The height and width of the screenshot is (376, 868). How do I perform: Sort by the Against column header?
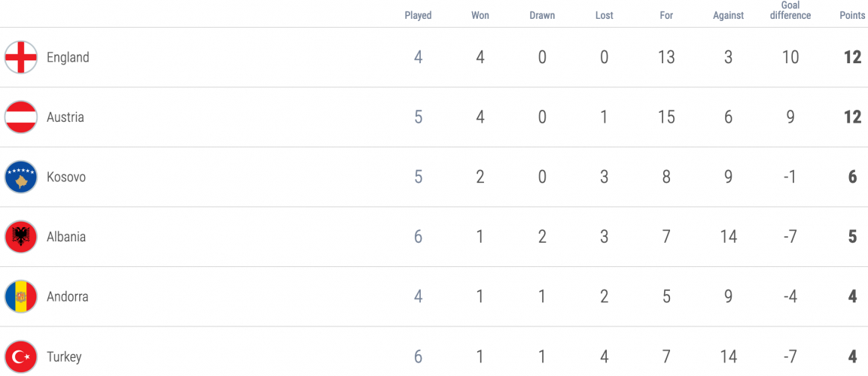[728, 16]
